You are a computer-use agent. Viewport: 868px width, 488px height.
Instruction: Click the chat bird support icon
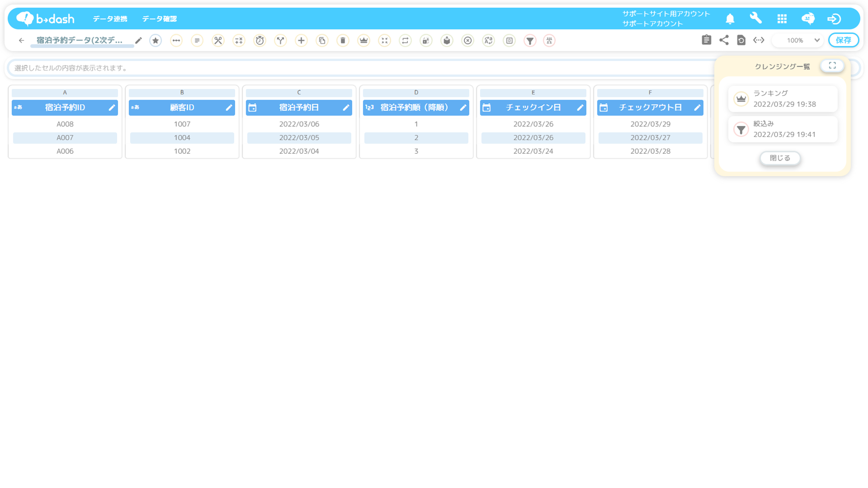tap(808, 18)
